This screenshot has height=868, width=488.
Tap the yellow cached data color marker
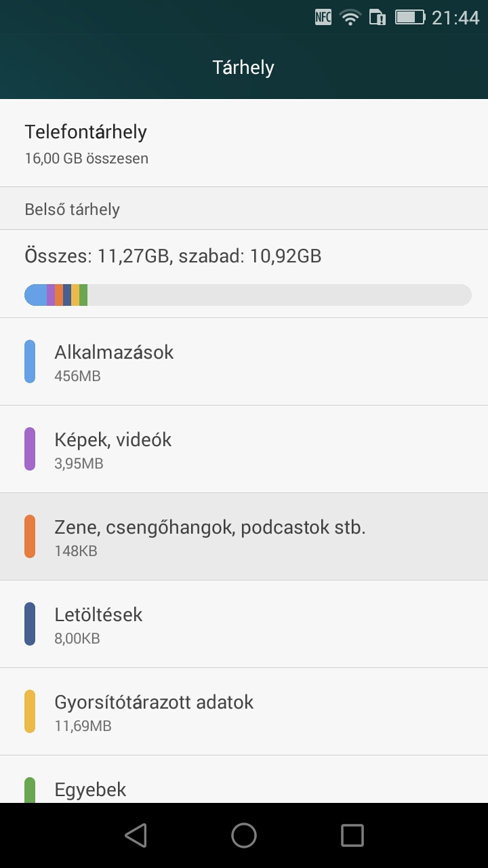[30, 711]
